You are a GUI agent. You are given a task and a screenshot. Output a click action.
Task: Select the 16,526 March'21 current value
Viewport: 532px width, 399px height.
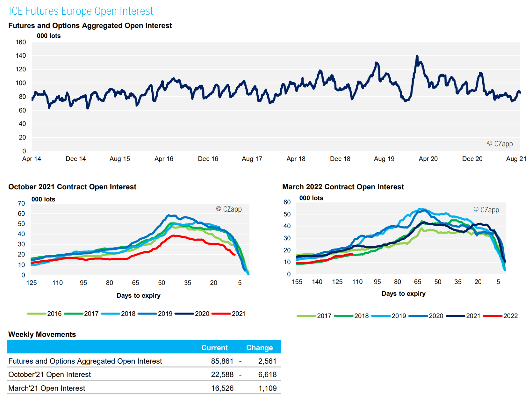[x=222, y=388]
